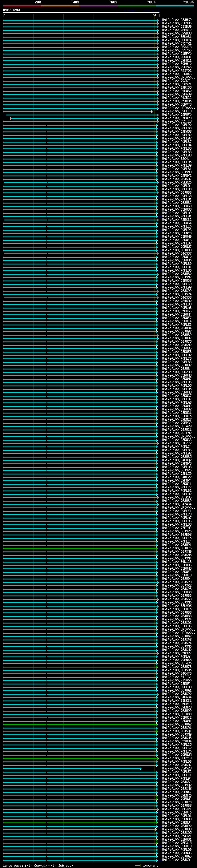
Task: Click the UniRef100_B1P881 label
Action: [x=177, y=840]
